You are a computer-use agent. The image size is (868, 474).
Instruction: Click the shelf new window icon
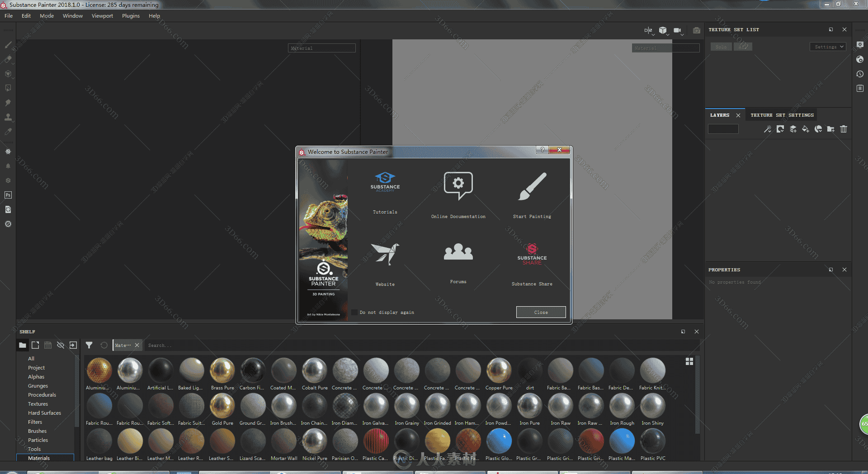pos(35,345)
